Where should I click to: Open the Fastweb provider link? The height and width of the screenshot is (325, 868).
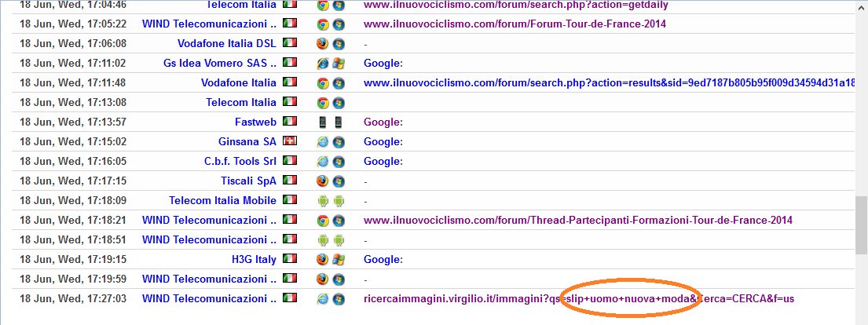[256, 122]
